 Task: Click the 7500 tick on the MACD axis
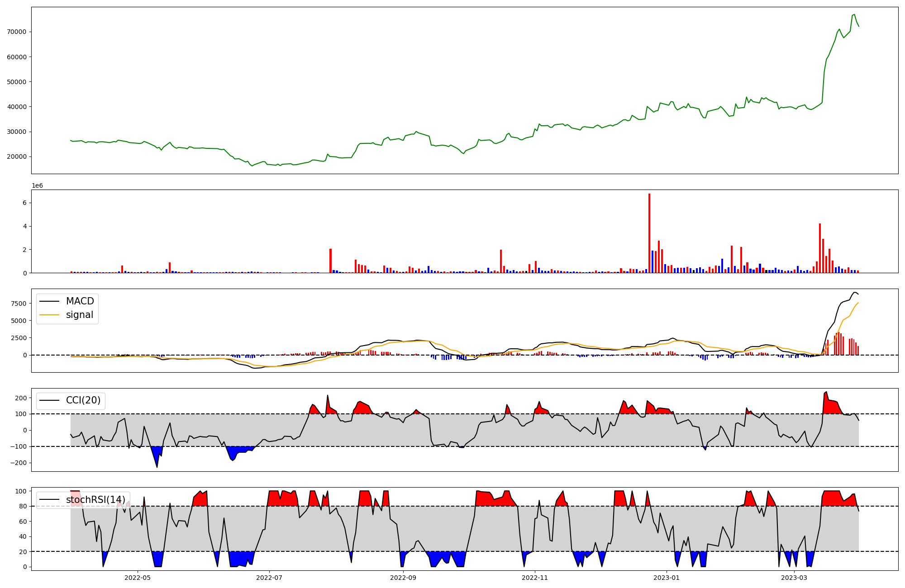point(19,303)
